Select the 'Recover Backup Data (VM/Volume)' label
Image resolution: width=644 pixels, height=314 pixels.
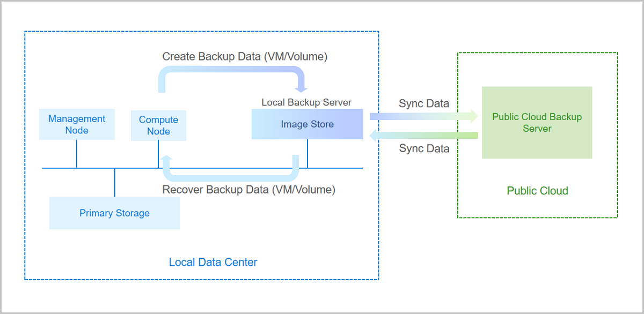coord(248,190)
